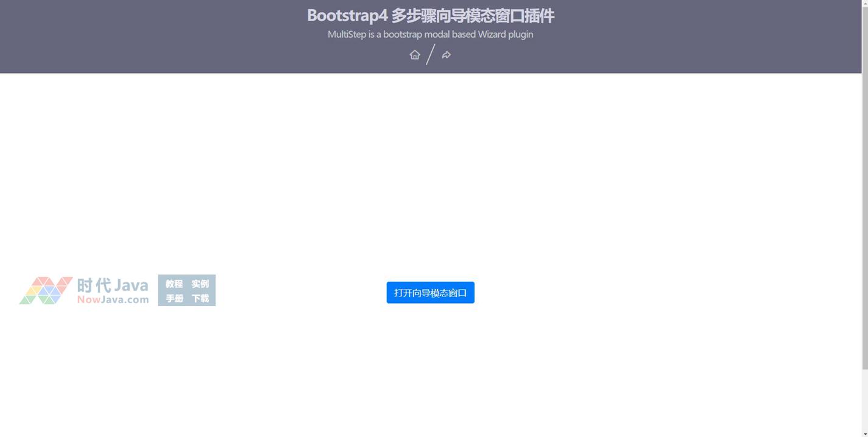868x437 pixels.
Task: Open the wizard modal with blue button
Action: click(x=430, y=293)
